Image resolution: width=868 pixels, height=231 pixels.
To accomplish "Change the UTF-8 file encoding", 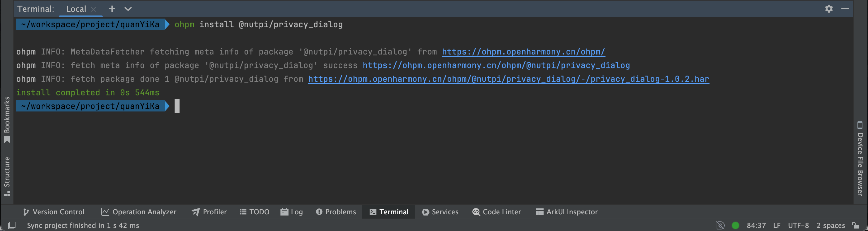I will [x=798, y=225].
